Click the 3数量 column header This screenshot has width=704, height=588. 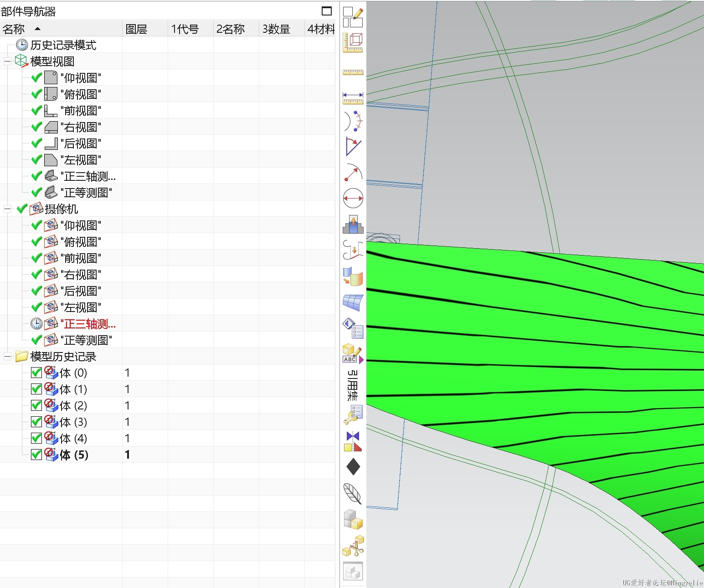click(282, 29)
